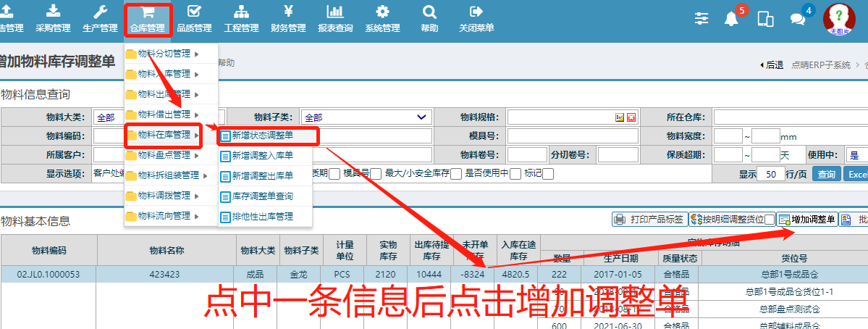This screenshot has height=329, width=868.
Task: Enable the 是否使用中 display checkbox
Action: coord(515,174)
